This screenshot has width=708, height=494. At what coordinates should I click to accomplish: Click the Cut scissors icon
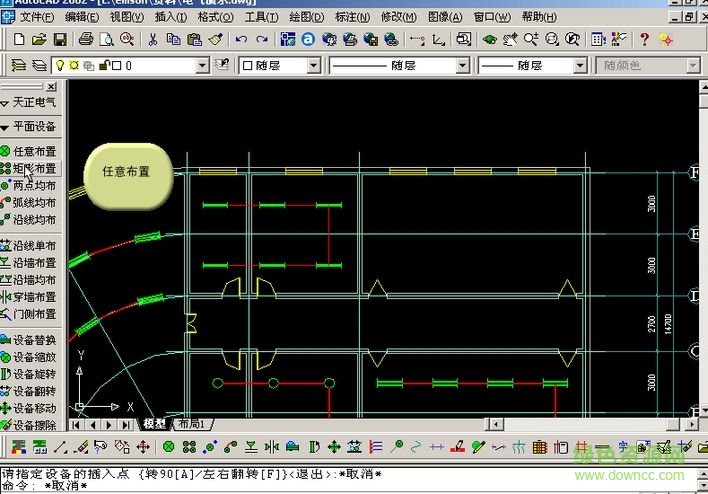pyautogui.click(x=153, y=39)
